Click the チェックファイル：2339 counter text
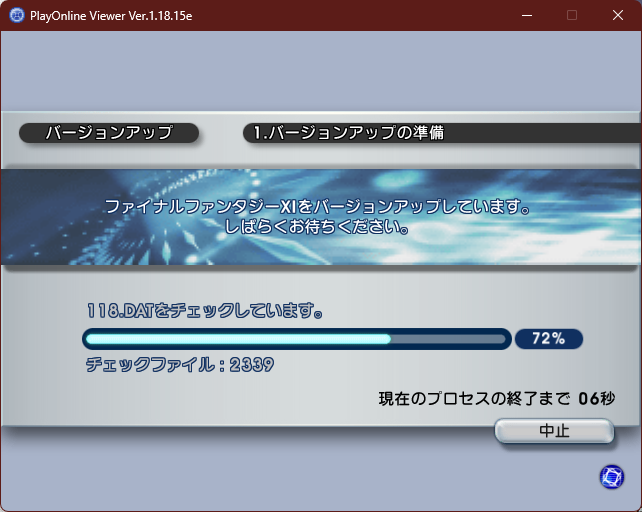Screen dimensions: 642x512 [x=180, y=364]
